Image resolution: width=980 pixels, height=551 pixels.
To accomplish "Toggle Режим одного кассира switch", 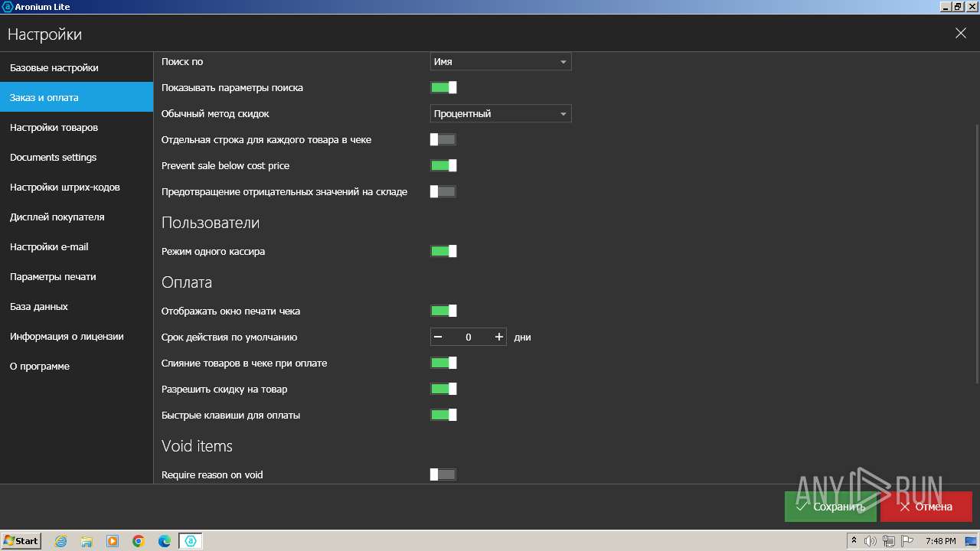I will coord(443,251).
